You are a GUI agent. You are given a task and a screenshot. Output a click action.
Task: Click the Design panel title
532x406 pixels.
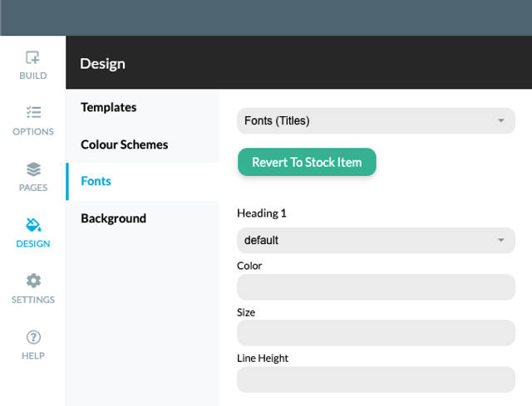coord(102,64)
